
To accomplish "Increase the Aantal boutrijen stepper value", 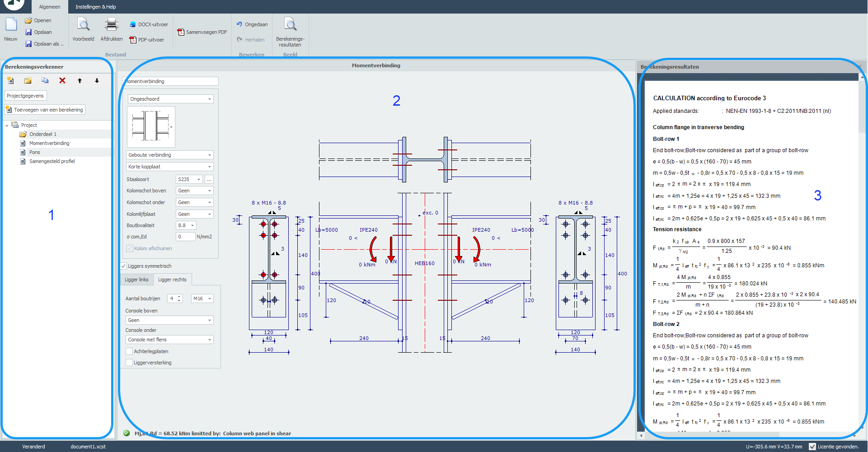I will coord(179,297).
